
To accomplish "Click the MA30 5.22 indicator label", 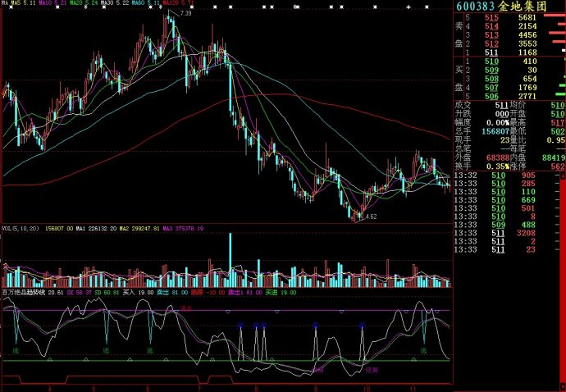I will pyautogui.click(x=114, y=3).
